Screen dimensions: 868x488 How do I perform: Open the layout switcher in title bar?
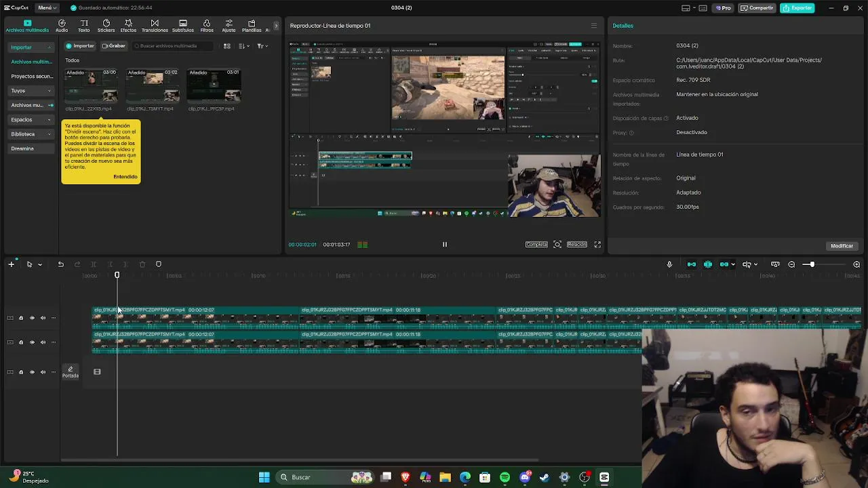[688, 8]
